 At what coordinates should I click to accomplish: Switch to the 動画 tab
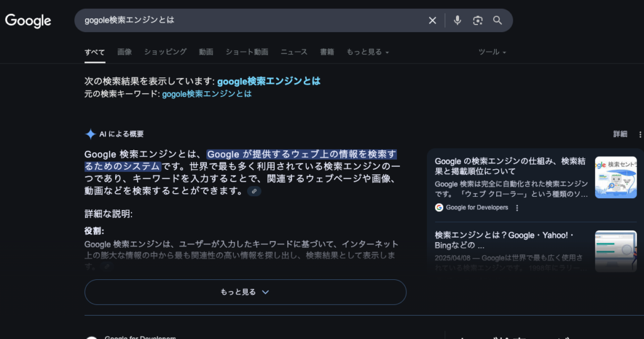tap(206, 52)
